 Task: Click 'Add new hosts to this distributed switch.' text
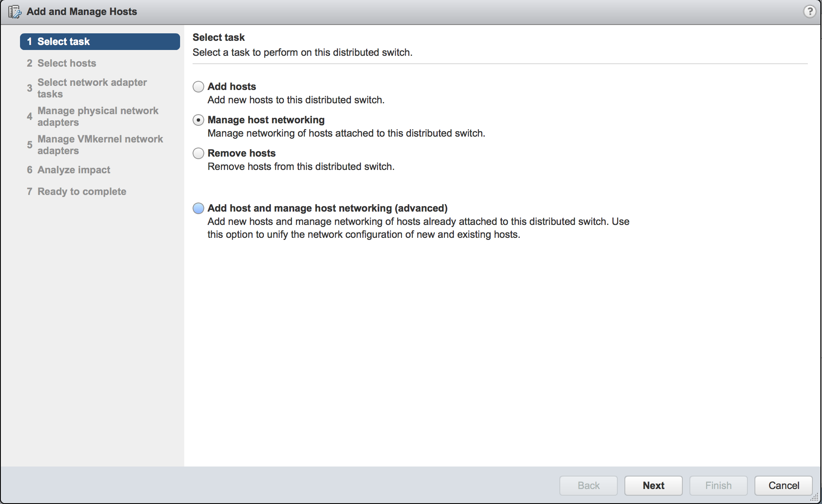(296, 100)
